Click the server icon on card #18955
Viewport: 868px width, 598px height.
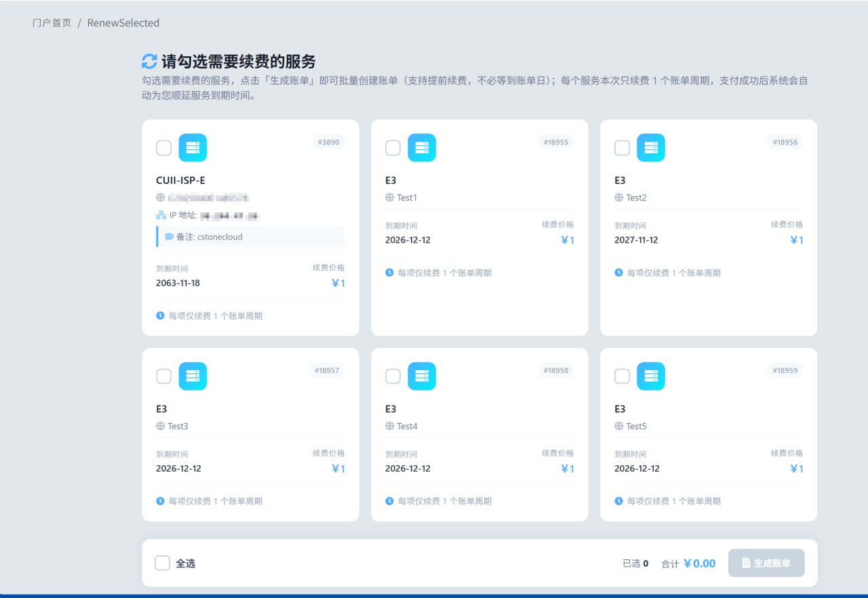click(422, 148)
